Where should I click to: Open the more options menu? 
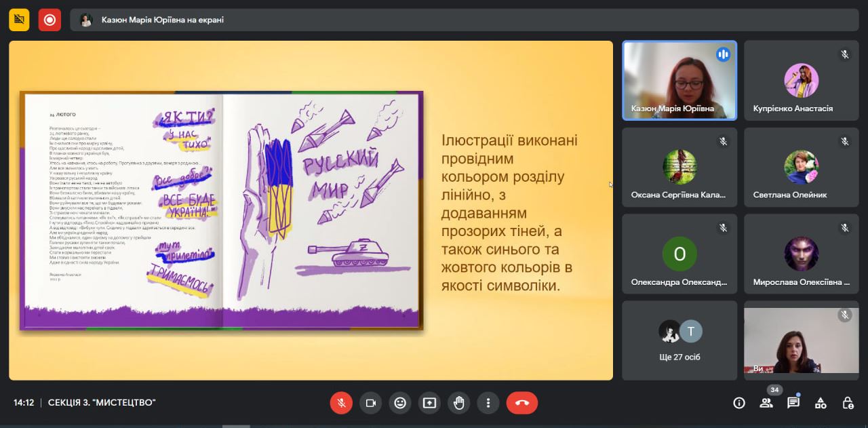[488, 403]
